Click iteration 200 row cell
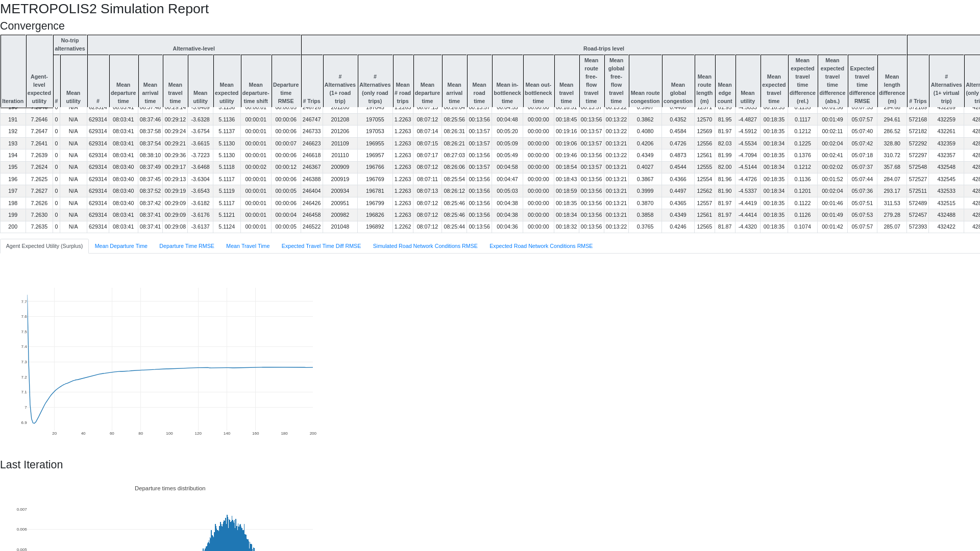 point(13,227)
